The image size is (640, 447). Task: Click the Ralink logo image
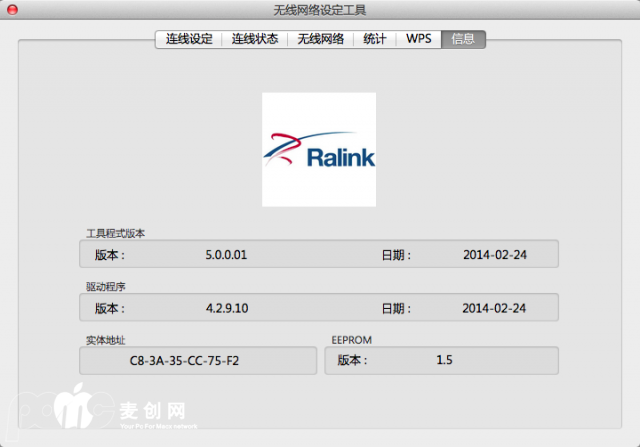(x=319, y=150)
